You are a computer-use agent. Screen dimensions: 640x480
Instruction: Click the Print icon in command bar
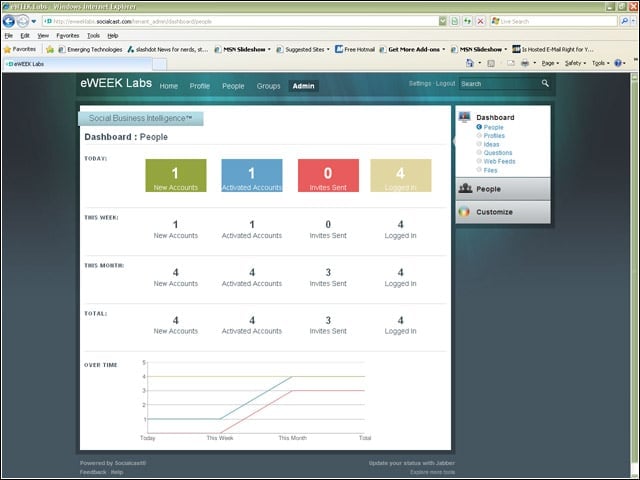coord(525,63)
